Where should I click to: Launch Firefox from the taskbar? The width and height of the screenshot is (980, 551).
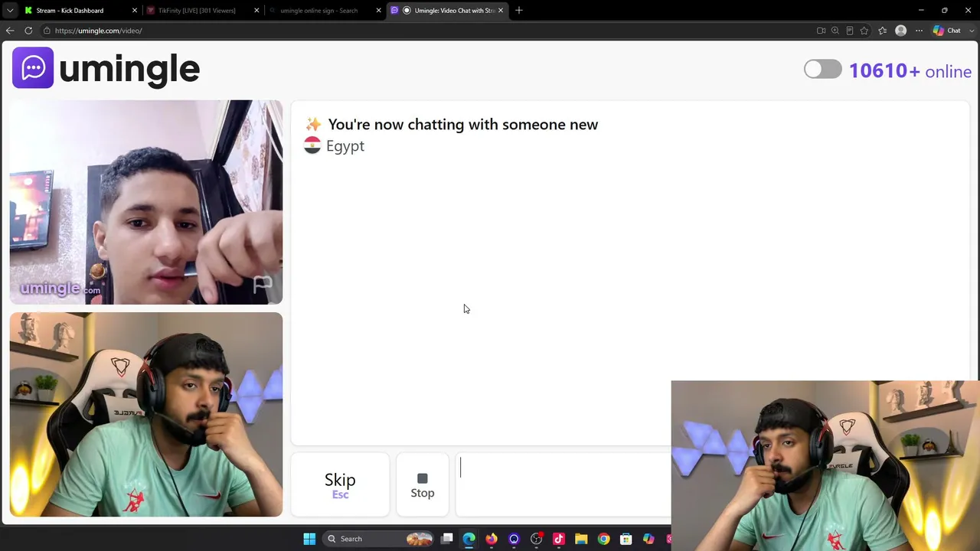[492, 539]
